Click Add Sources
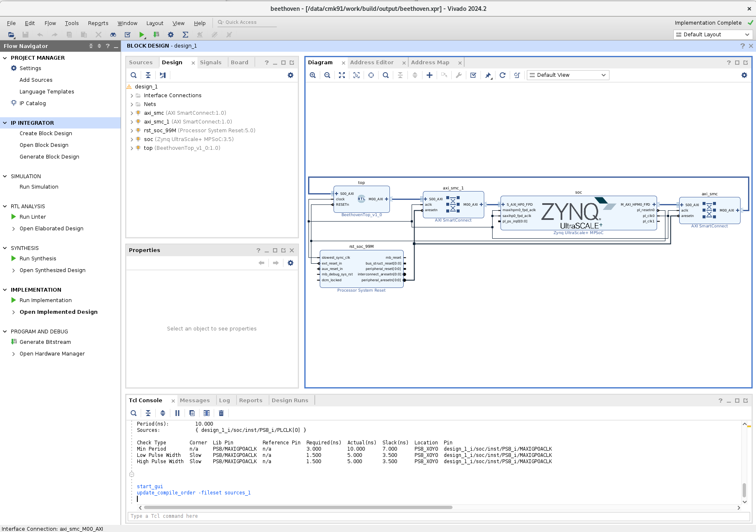 36,80
